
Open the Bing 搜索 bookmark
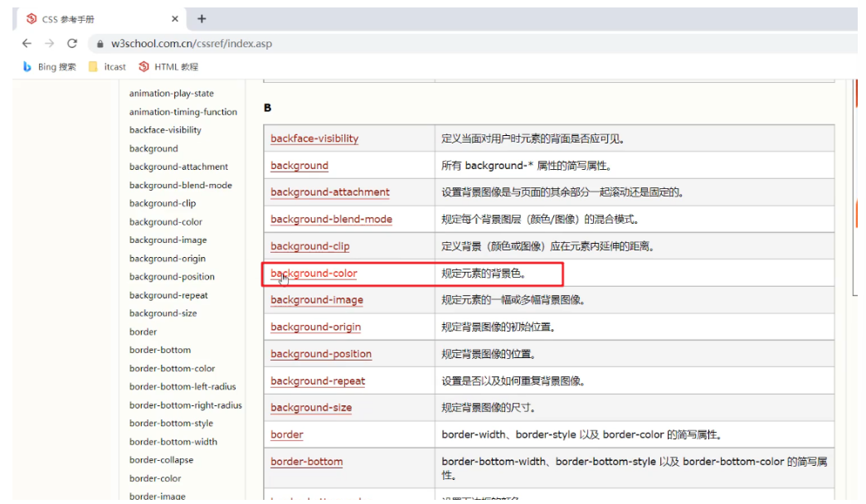(x=49, y=67)
